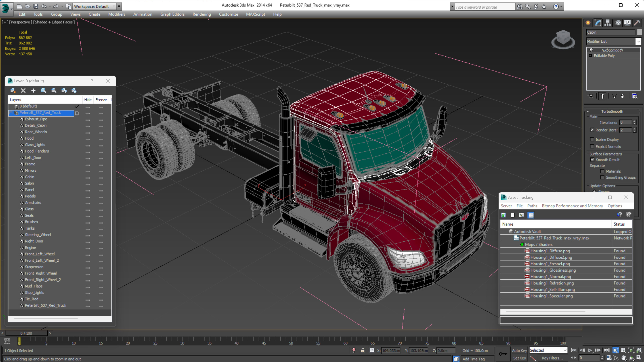This screenshot has width=644, height=362.
Task: Open the Modifier List dropdown
Action: (638, 41)
